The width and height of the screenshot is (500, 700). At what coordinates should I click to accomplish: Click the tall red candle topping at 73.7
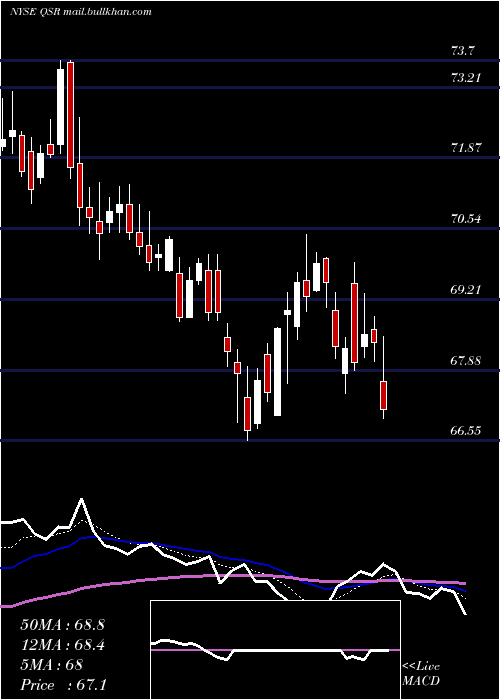point(70,115)
